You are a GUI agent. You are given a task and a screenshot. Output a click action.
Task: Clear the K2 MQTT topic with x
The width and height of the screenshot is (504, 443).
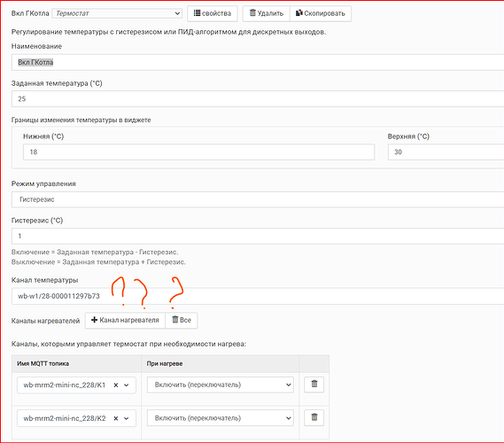[116, 418]
